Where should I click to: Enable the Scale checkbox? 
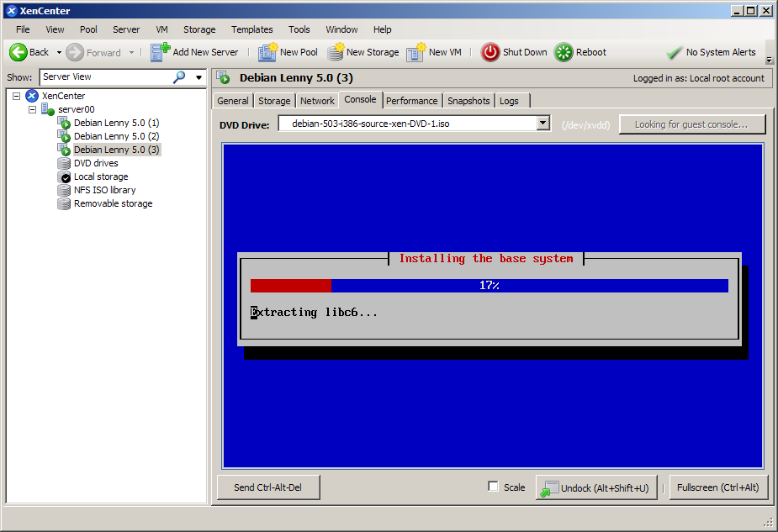[x=493, y=487]
